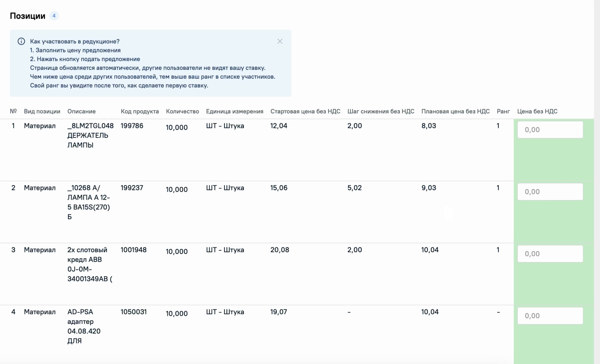The width and height of the screenshot is (600, 364).
Task: Click the Единица измерения column header
Action: pyautogui.click(x=235, y=111)
